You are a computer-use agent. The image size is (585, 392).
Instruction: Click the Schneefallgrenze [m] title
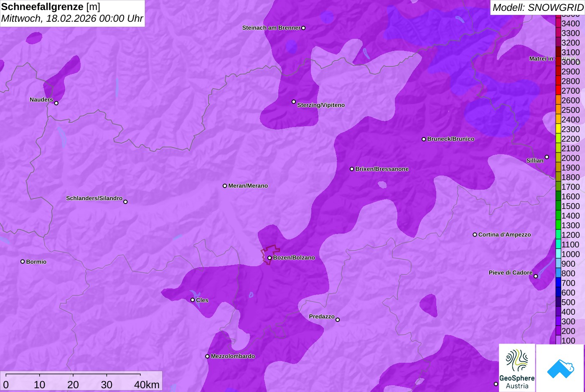point(51,7)
